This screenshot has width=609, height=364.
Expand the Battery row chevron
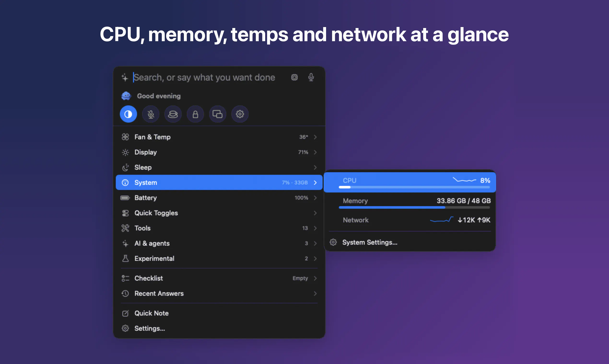[315, 198]
